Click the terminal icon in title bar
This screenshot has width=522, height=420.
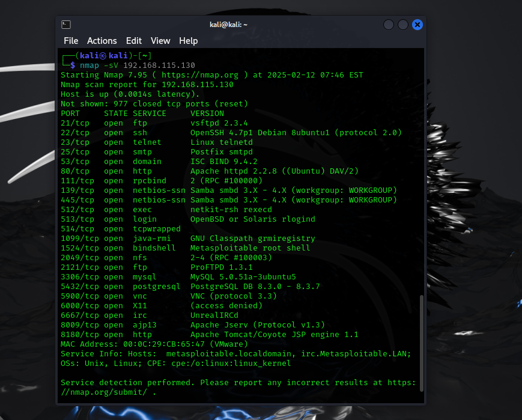coord(66,25)
